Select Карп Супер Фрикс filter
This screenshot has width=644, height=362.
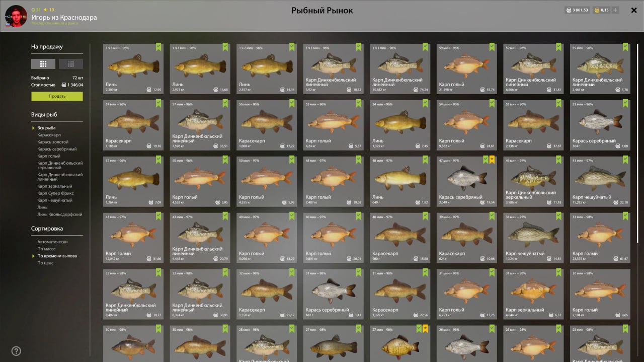point(55,193)
